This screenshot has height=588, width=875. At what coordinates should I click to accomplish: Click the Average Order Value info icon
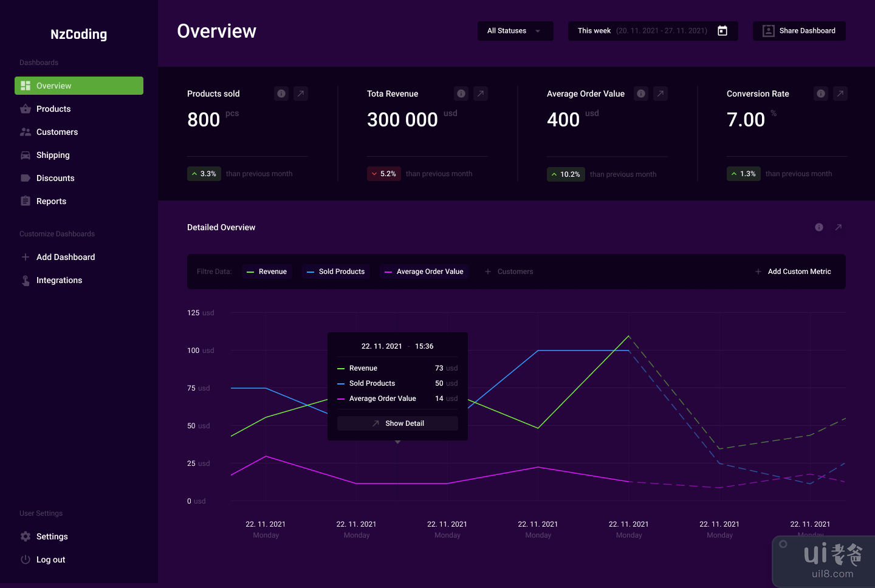641,94
